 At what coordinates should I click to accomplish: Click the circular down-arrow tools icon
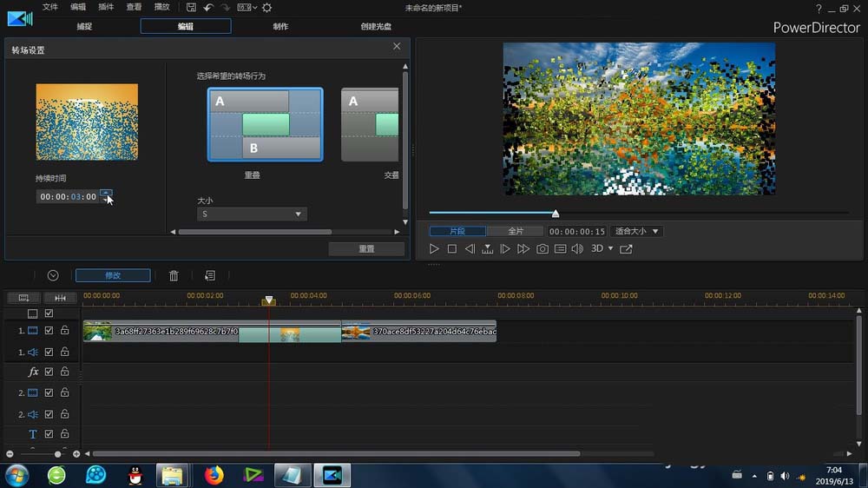coord(53,275)
